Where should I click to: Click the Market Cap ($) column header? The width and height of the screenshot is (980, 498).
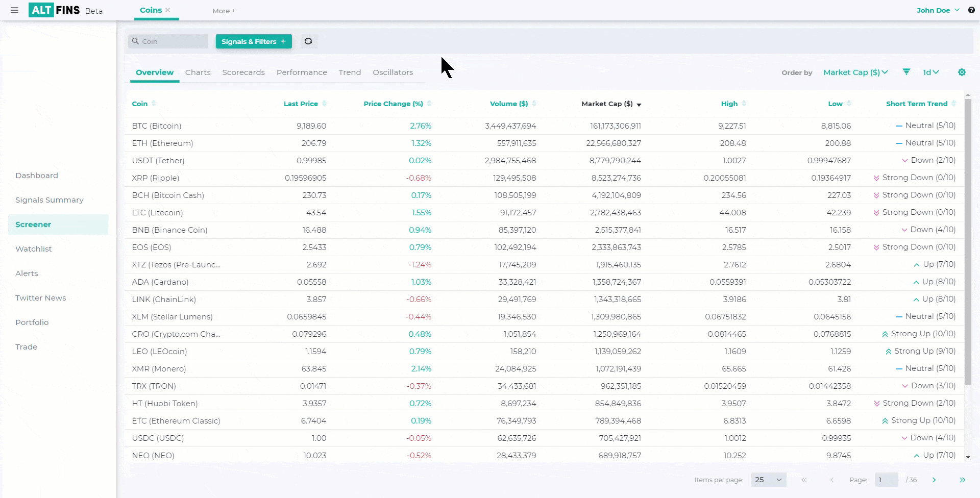607,104
